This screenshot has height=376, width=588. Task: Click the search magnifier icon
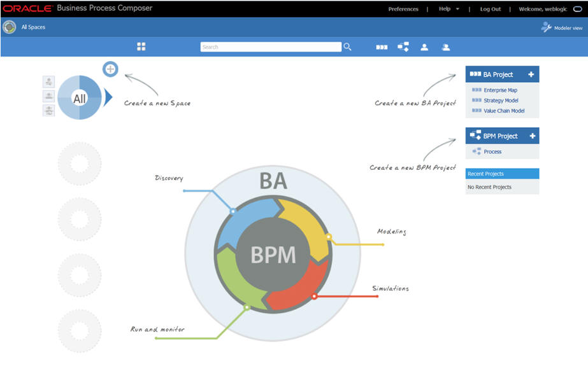click(347, 47)
